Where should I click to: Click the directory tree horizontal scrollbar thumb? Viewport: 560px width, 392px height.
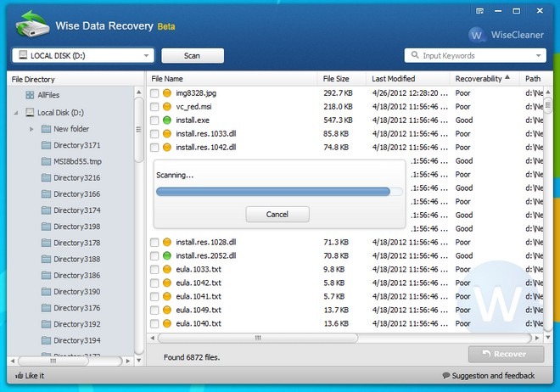click(53, 361)
